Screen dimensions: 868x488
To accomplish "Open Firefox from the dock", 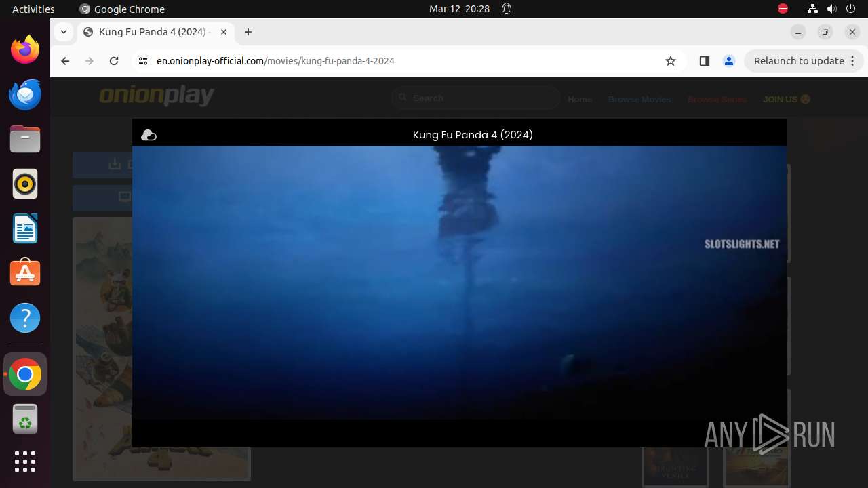I will coord(25,49).
